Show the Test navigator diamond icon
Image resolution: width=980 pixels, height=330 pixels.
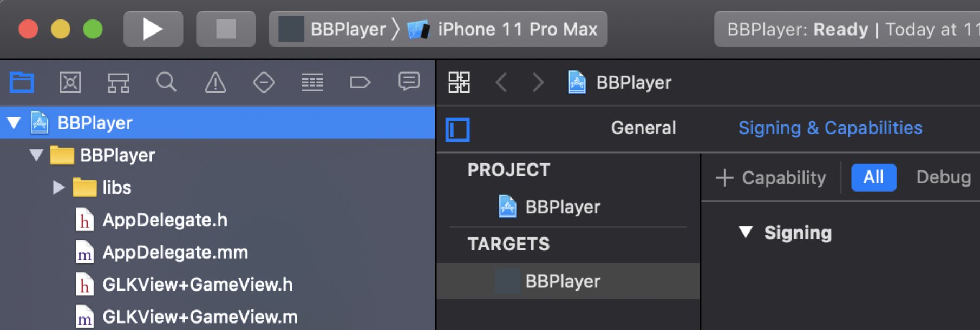264,83
